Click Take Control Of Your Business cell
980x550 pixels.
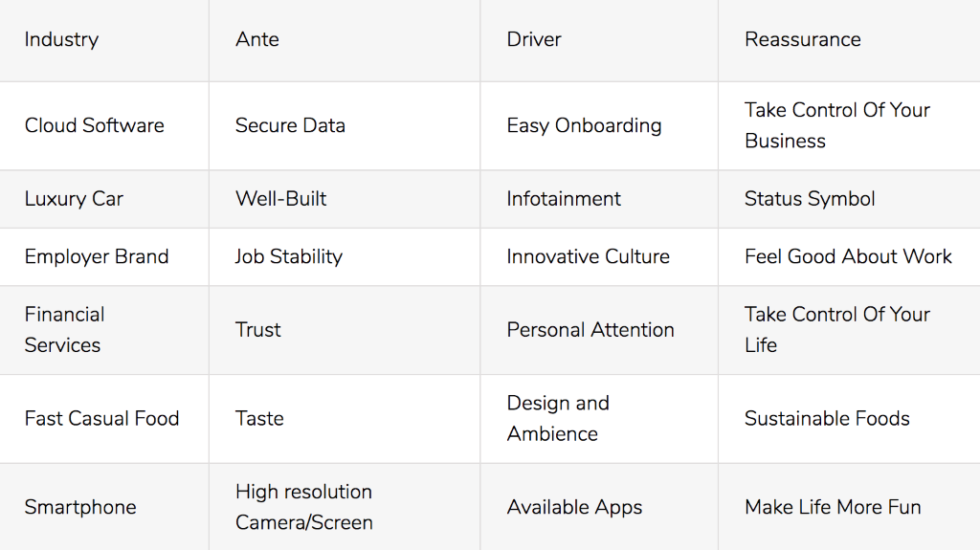tap(836, 125)
